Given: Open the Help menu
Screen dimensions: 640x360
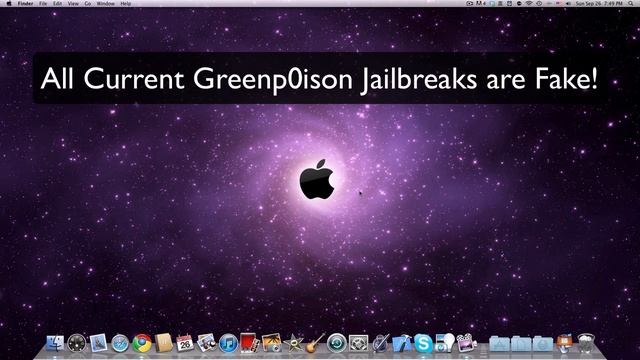Looking at the screenshot, I should (x=126, y=3).
